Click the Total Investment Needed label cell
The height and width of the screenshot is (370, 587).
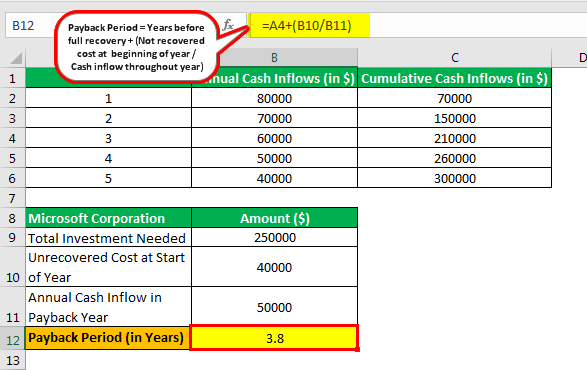click(x=108, y=237)
